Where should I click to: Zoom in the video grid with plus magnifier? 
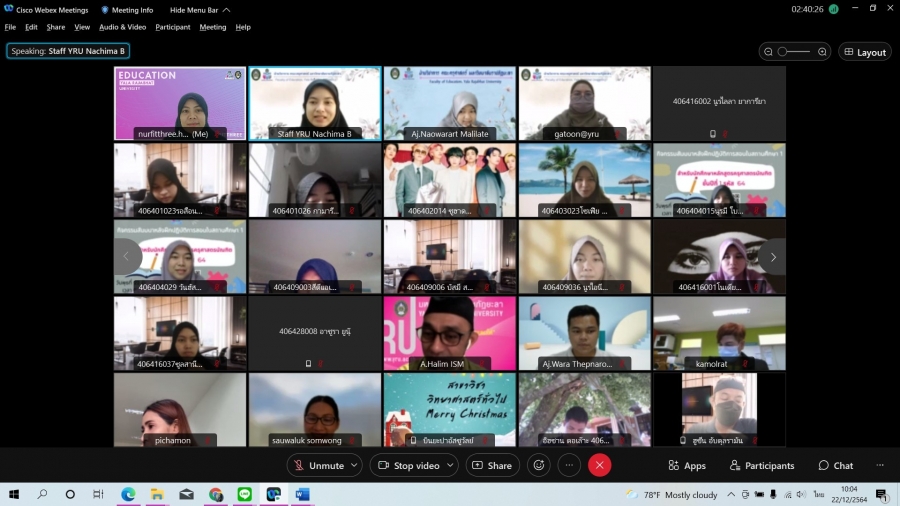tap(822, 52)
